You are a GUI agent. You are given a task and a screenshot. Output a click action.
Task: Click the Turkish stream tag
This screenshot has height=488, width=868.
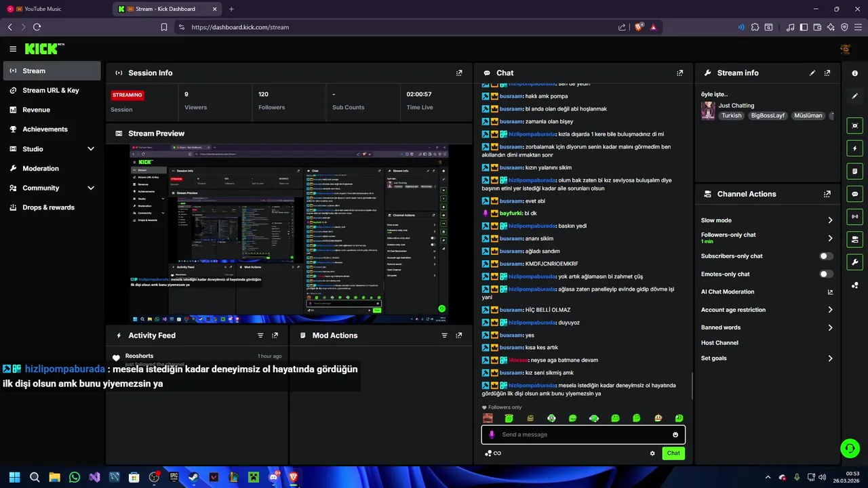732,116
